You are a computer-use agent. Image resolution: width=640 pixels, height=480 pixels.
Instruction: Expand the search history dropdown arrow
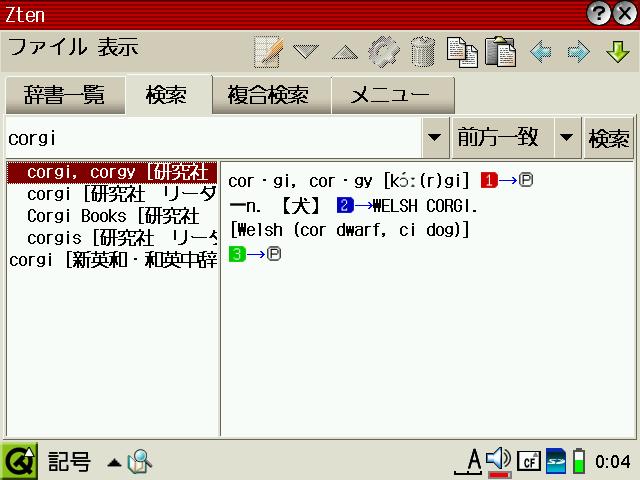(x=435, y=138)
